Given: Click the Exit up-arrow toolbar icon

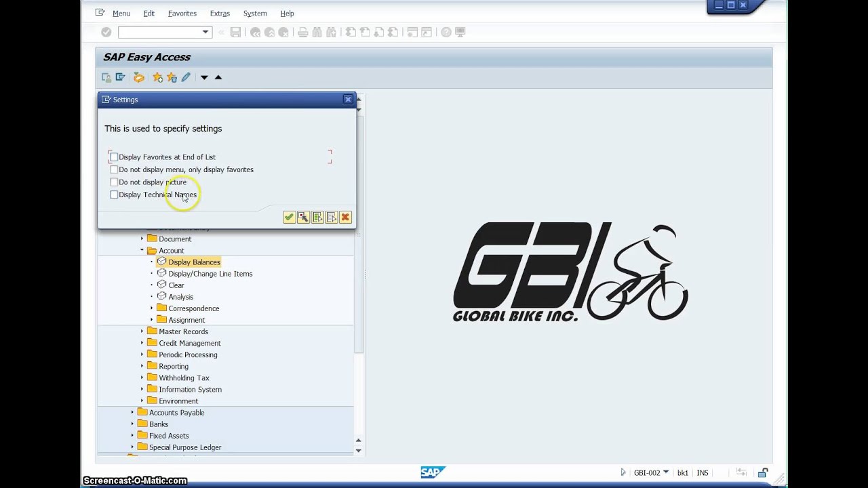Looking at the screenshot, I should coord(269,32).
